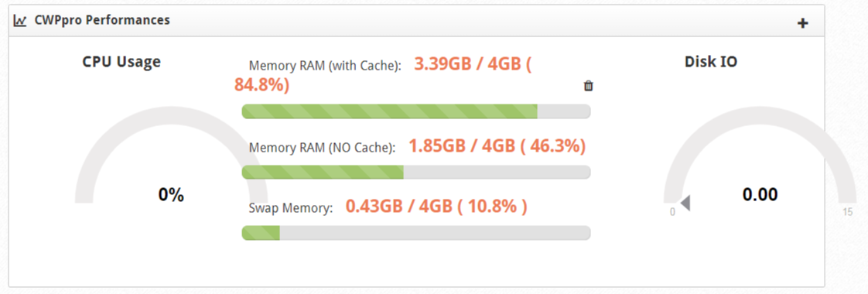Click the Swap Memory label
The image size is (868, 294).
pos(291,209)
